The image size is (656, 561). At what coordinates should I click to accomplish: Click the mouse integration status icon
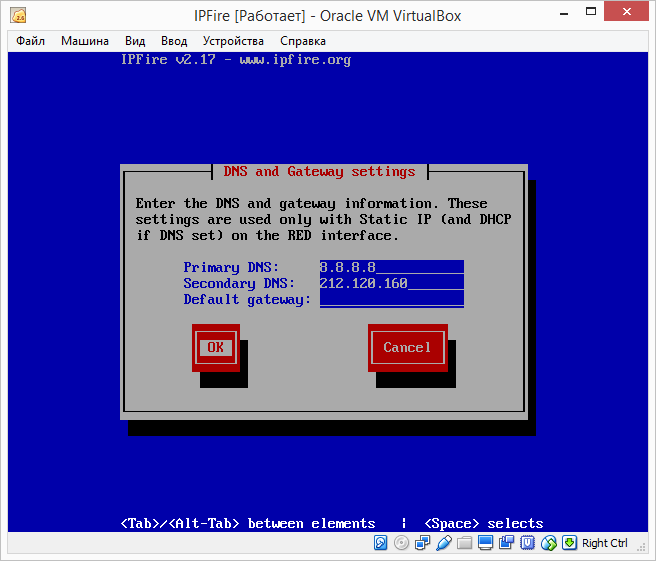(x=548, y=543)
